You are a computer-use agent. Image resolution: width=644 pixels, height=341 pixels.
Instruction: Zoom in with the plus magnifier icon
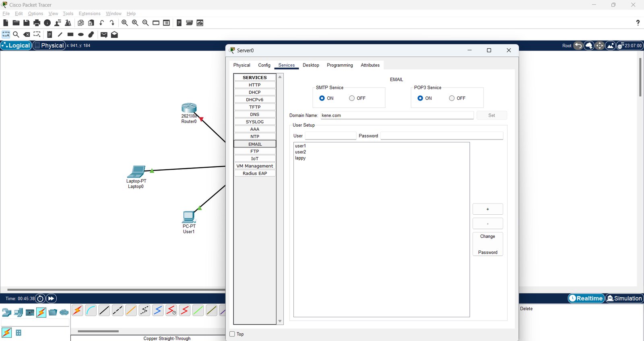[x=125, y=23]
